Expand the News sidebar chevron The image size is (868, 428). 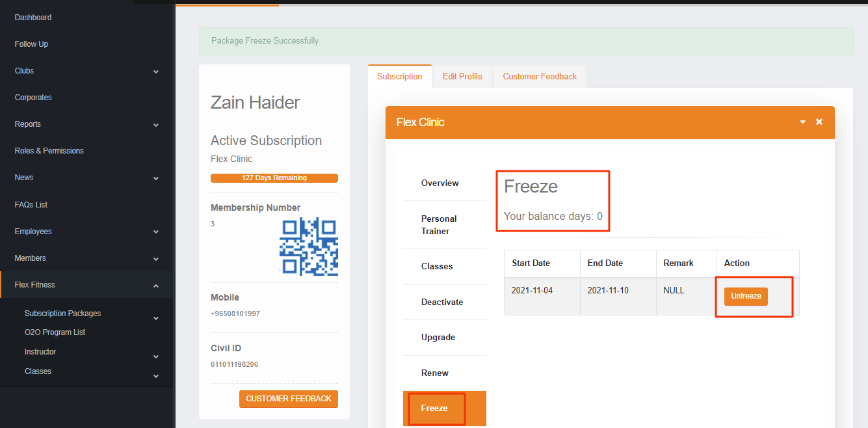click(x=156, y=178)
